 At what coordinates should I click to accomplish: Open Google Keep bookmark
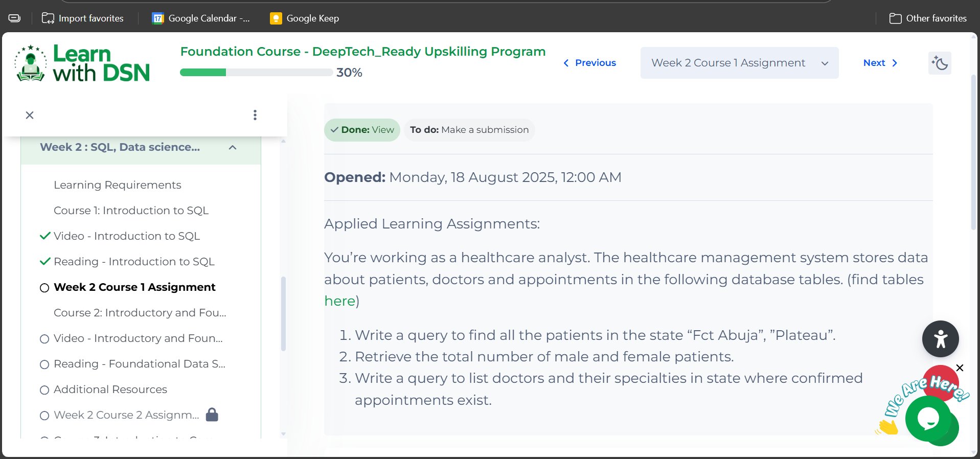(305, 18)
